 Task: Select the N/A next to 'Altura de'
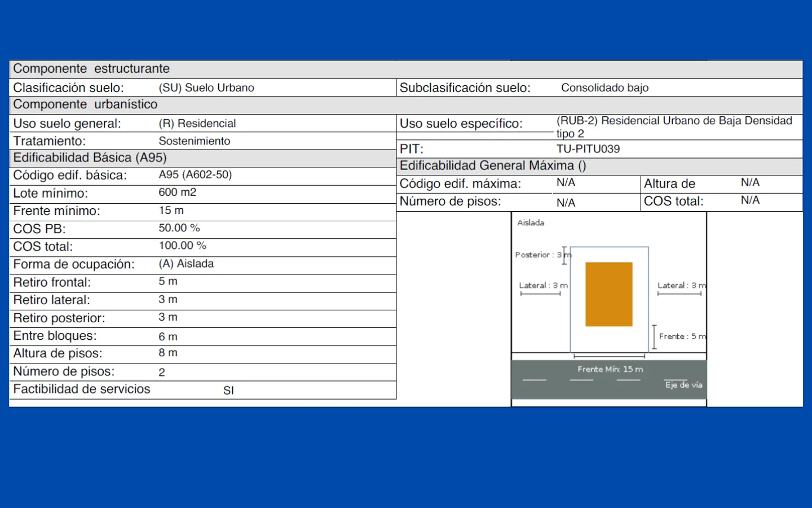coord(751,182)
